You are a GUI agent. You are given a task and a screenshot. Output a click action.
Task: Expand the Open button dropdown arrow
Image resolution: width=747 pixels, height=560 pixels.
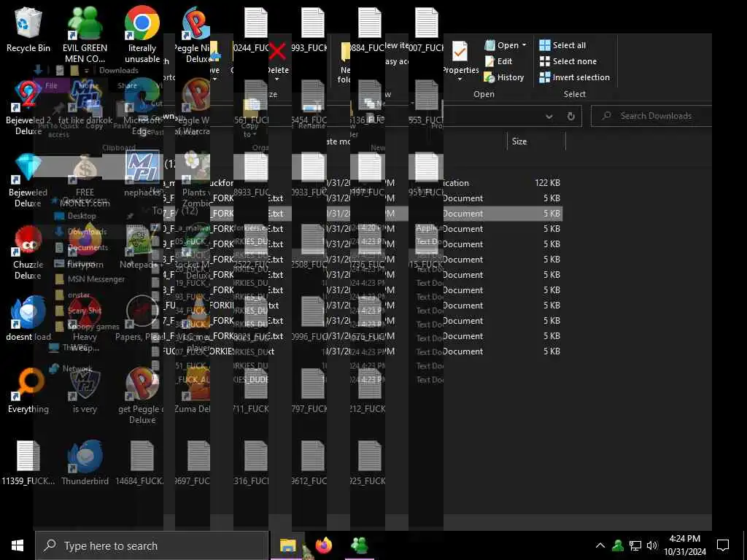click(524, 45)
